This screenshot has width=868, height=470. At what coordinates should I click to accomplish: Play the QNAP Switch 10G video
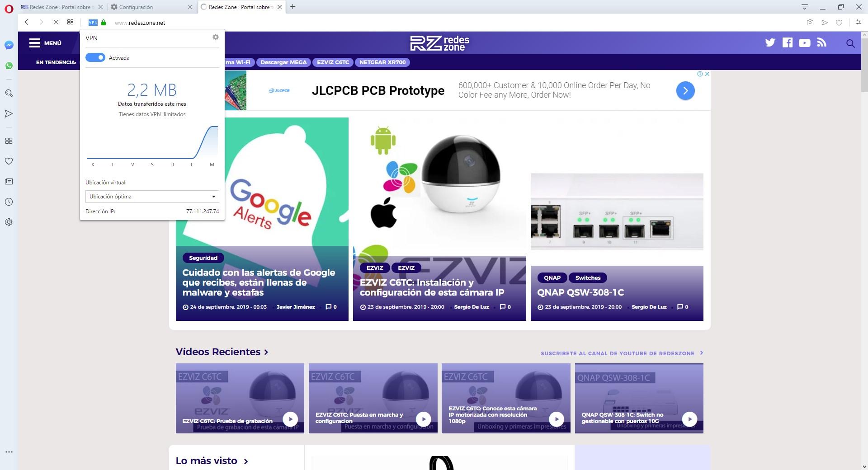(x=689, y=419)
